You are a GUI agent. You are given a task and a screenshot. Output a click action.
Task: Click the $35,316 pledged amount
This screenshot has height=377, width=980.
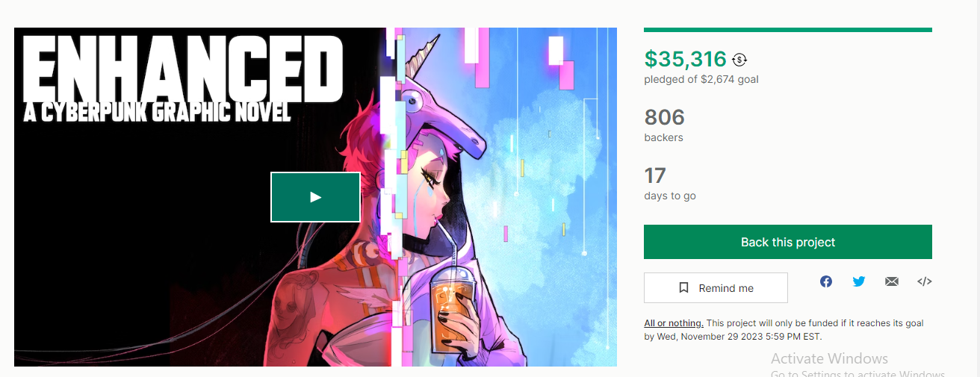[x=686, y=59]
